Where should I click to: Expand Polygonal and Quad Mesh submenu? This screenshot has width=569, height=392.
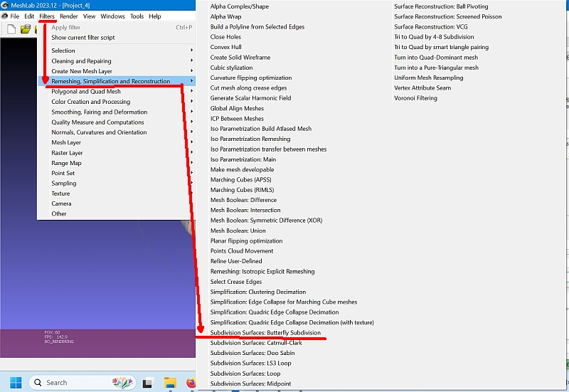coord(116,92)
